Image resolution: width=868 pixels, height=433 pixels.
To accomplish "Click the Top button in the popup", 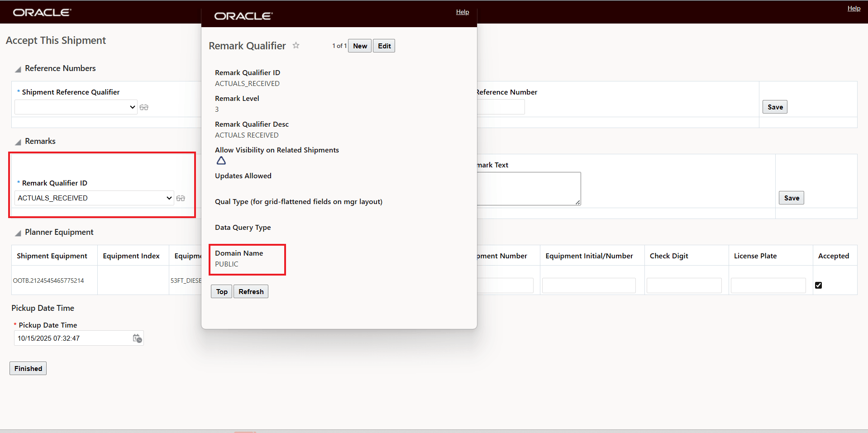I will point(222,291).
